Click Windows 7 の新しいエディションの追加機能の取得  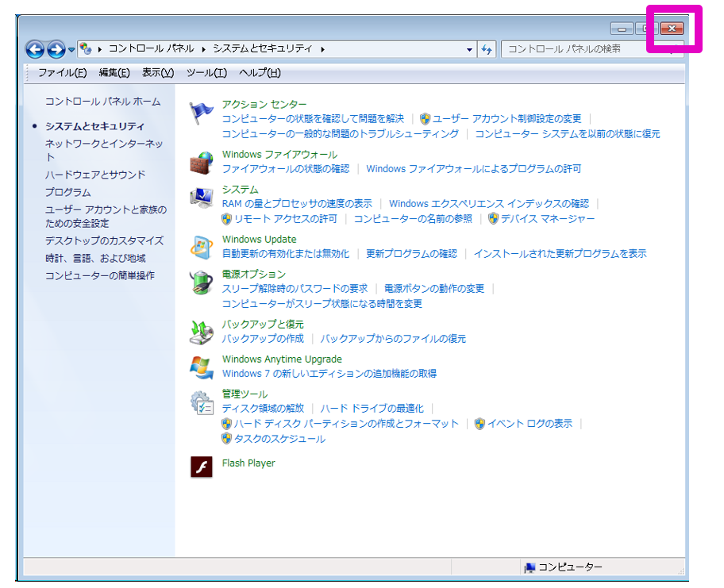[x=329, y=374]
